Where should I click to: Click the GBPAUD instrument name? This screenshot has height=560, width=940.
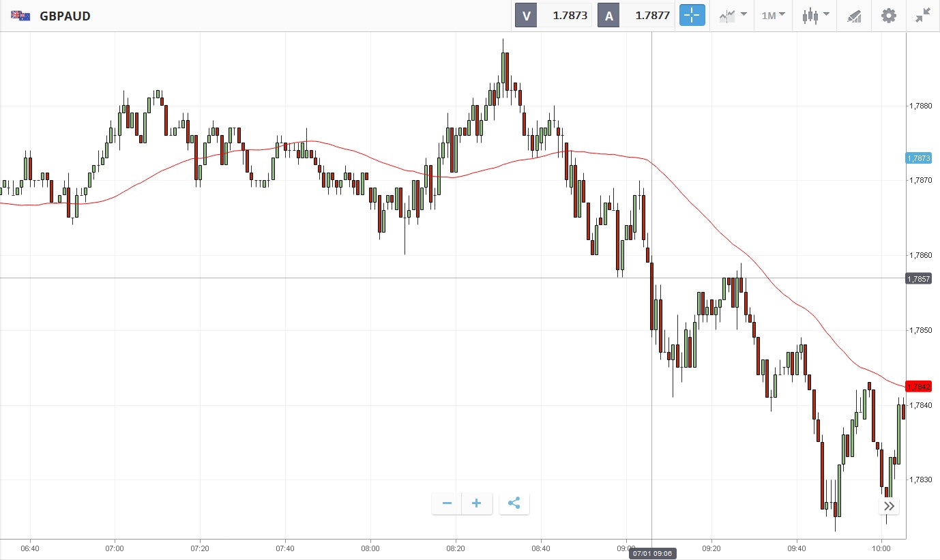(x=65, y=16)
